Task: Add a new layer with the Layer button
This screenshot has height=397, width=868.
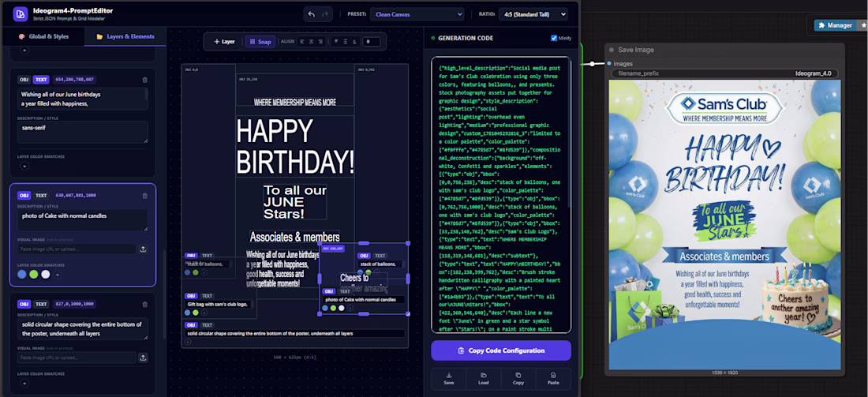Action: [x=224, y=42]
